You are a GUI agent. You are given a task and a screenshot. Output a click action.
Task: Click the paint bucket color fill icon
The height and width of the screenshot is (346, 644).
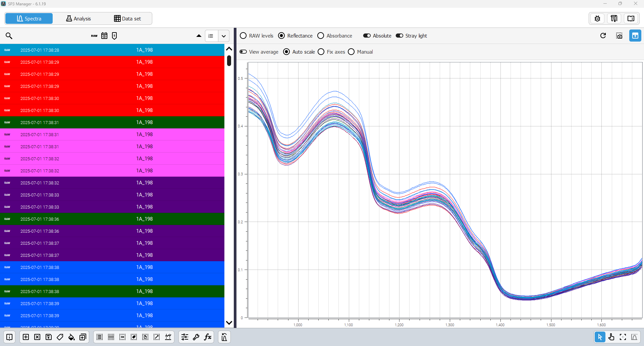71,337
